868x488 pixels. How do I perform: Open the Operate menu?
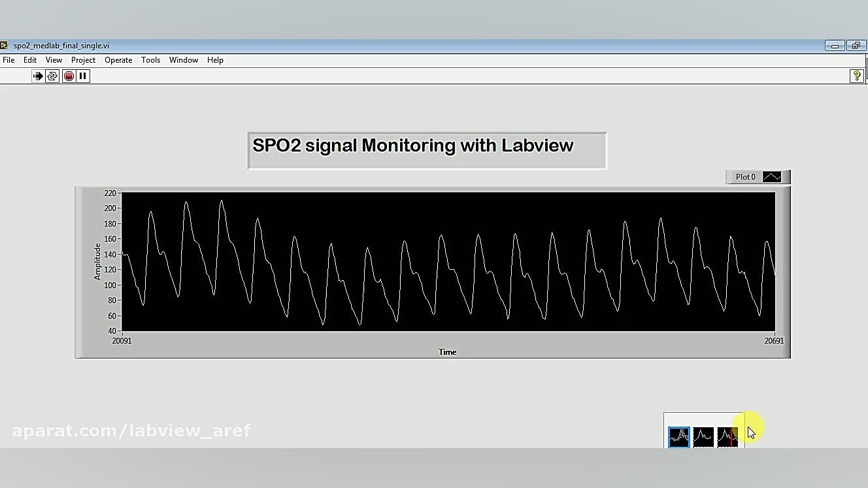point(118,60)
